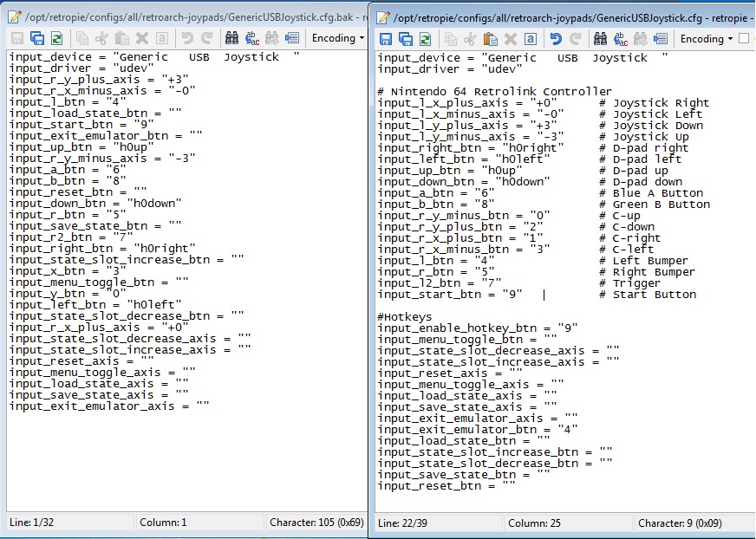756x539 pixels.
Task: Click Select All icon in .cfg.bak editor
Action: (x=162, y=38)
